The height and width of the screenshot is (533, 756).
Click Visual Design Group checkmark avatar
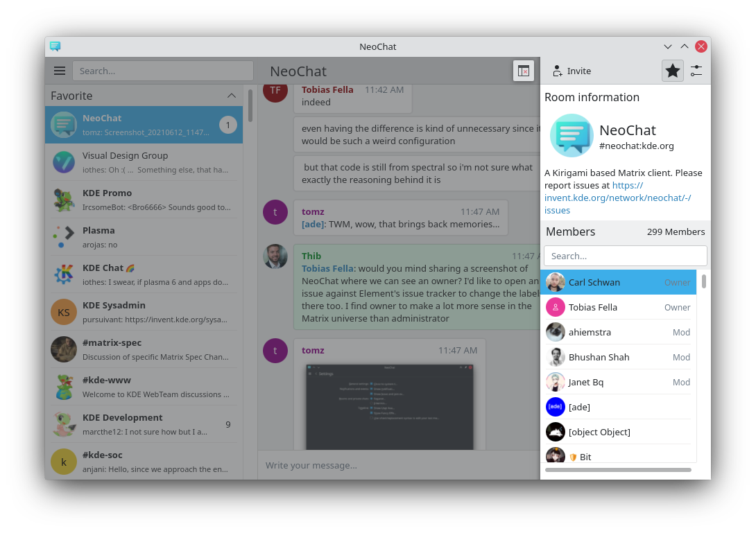(64, 162)
